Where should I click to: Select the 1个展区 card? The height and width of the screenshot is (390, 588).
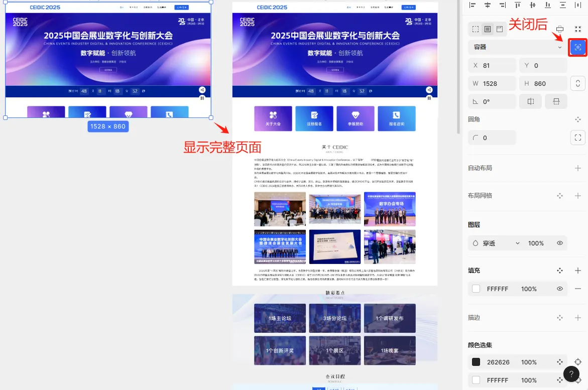click(335, 351)
